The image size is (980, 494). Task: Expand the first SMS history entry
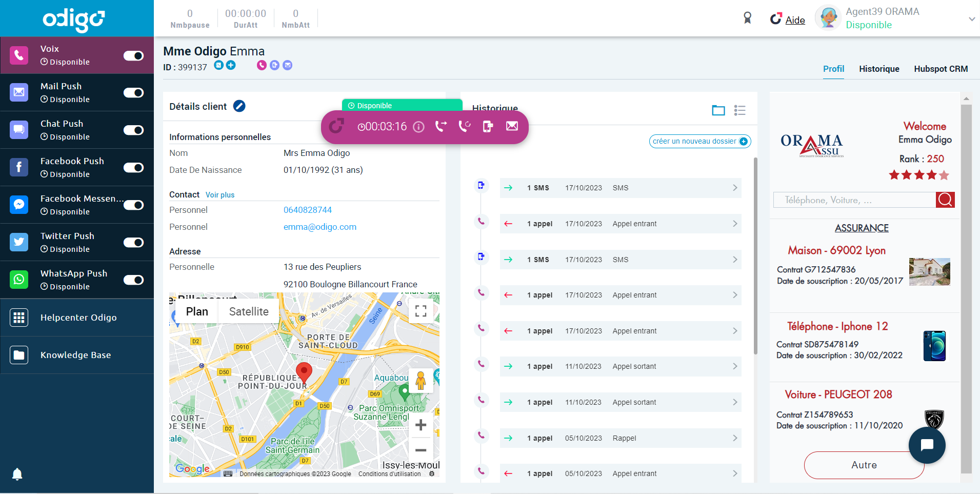click(x=734, y=188)
